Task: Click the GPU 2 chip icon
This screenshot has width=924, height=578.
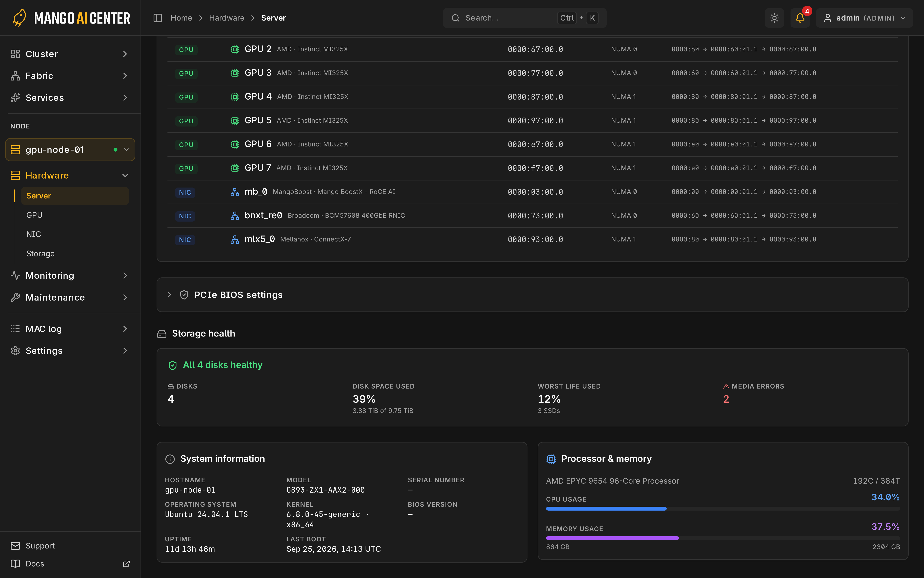Action: pyautogui.click(x=235, y=49)
